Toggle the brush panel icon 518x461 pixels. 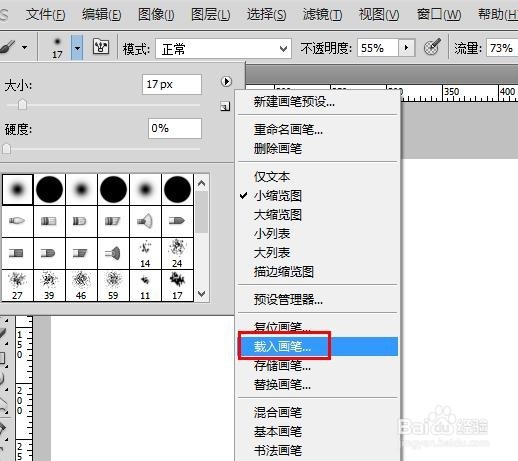click(101, 46)
